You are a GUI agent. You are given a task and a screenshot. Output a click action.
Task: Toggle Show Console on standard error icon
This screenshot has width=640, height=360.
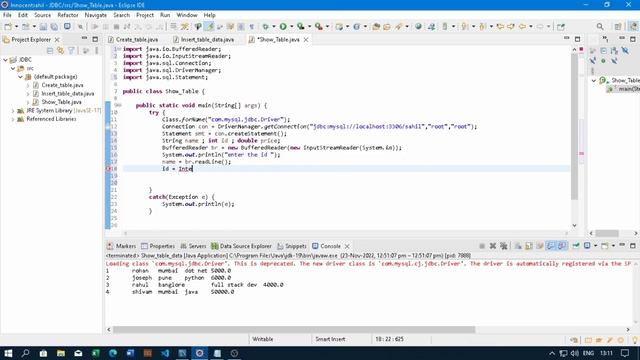click(x=562, y=246)
